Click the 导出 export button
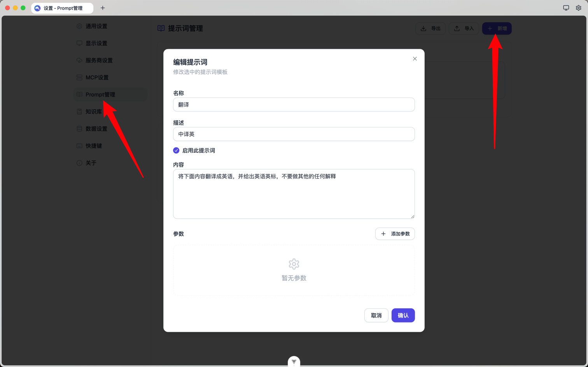The image size is (588, 367). 430,28
